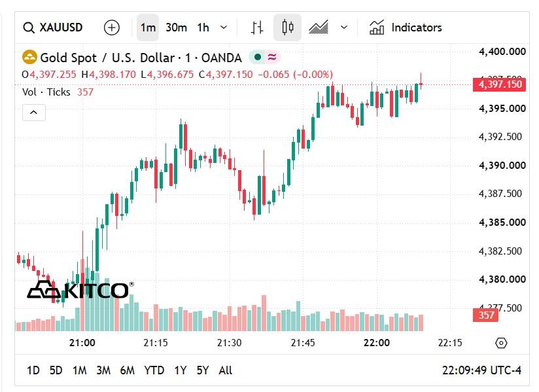Collapse the legend with the caret button
Screen dimensions: 539x392
34,113
